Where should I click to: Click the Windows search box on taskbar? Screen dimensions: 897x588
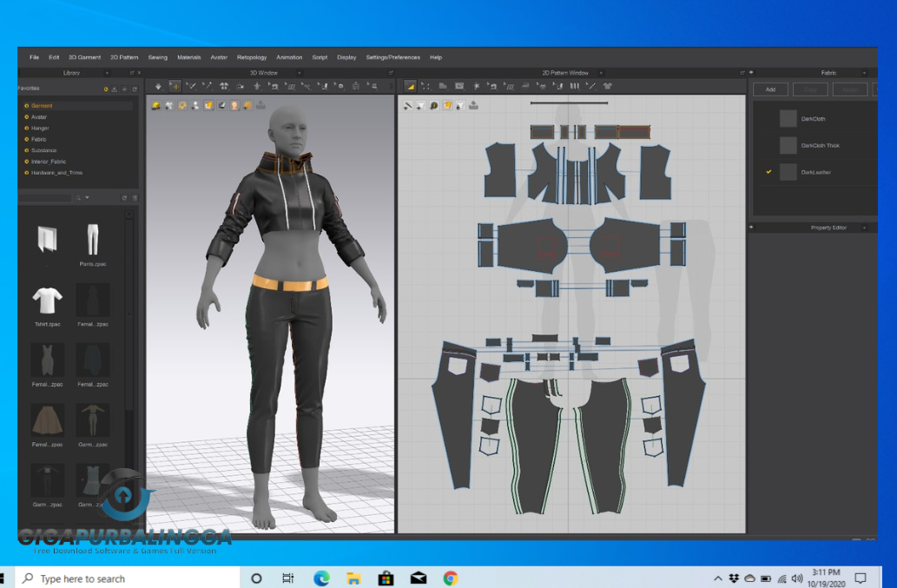tap(129, 578)
